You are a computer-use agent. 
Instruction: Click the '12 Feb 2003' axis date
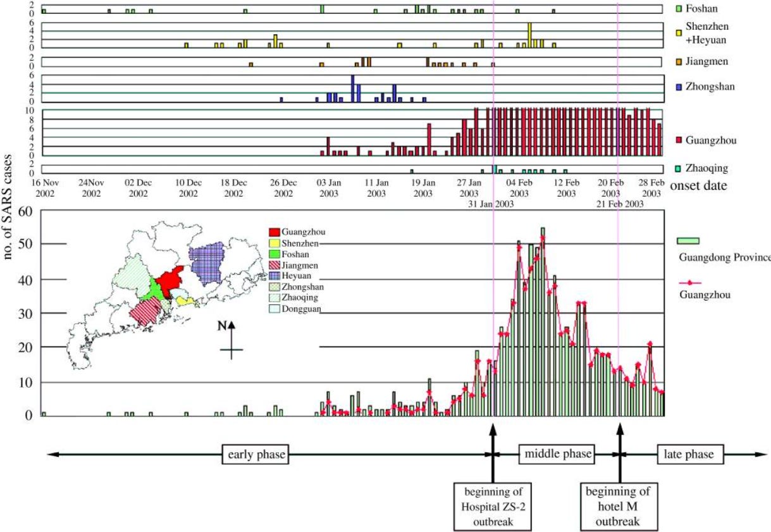point(566,188)
